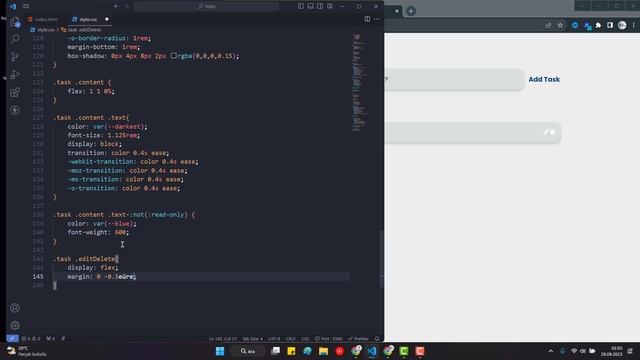This screenshot has width=640, height=360.
Task: Open the lightning-bolt extension icon in activity bar
Action: pyautogui.click(x=15, y=110)
